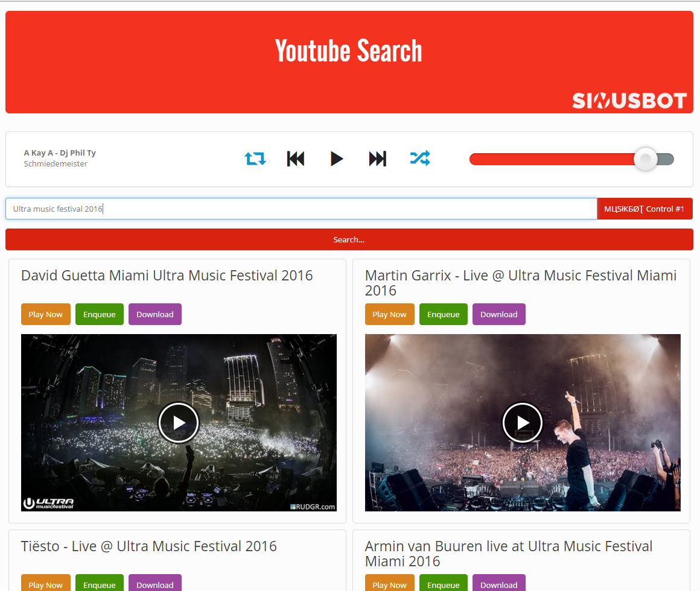This screenshot has width=700, height=591.
Task: Enqueue the David Guetta Miami video
Action: (100, 314)
